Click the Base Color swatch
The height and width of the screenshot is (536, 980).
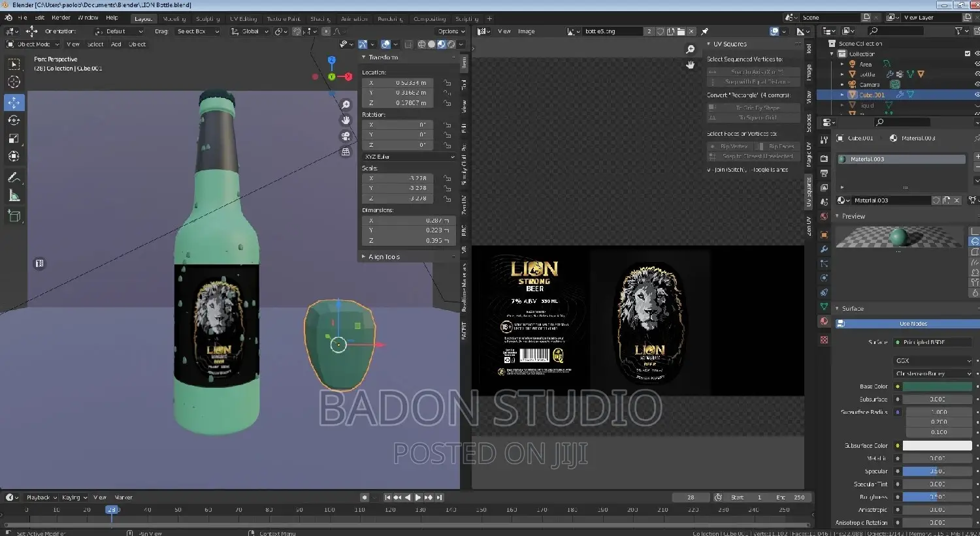point(937,386)
